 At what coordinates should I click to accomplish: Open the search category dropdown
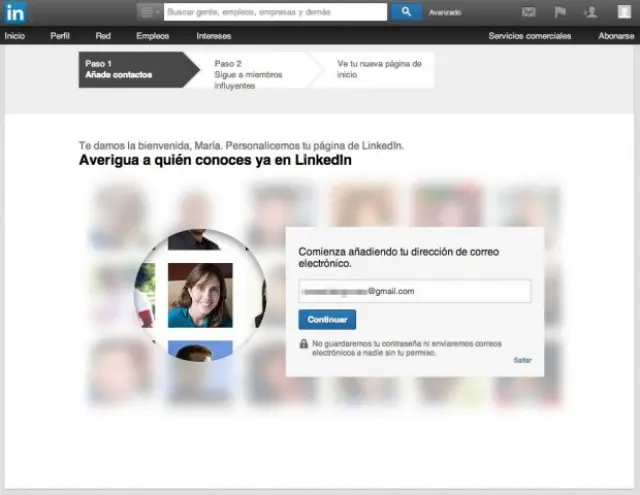149,12
